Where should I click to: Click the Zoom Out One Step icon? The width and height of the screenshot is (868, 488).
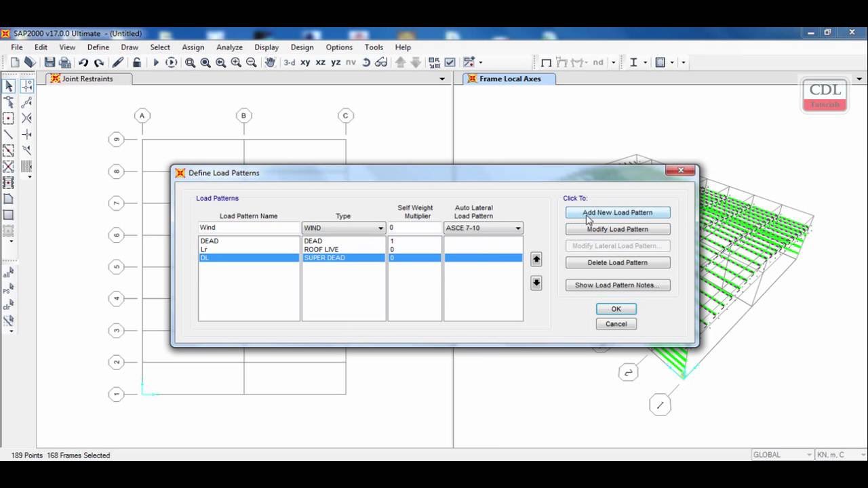point(251,62)
